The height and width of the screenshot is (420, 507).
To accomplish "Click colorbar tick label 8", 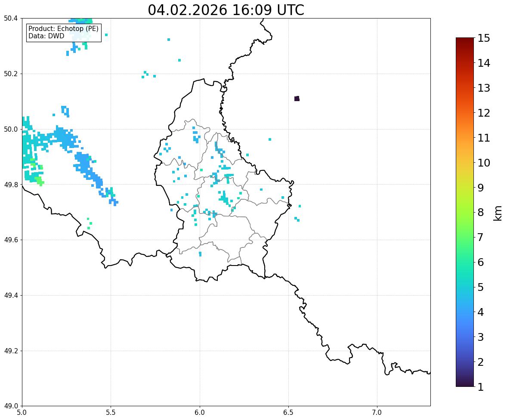I will pyautogui.click(x=481, y=213).
